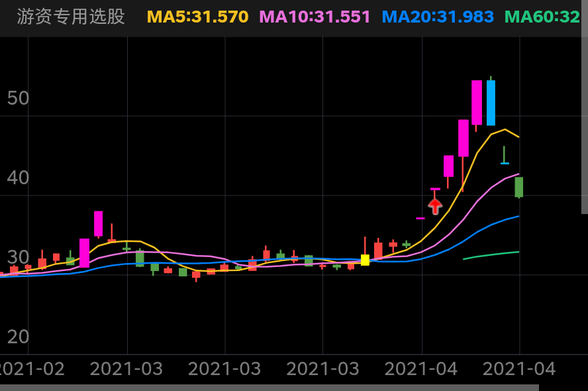Screen dimensions: 588x391
Task: Click the 50 price axis label
Action: click(17, 98)
